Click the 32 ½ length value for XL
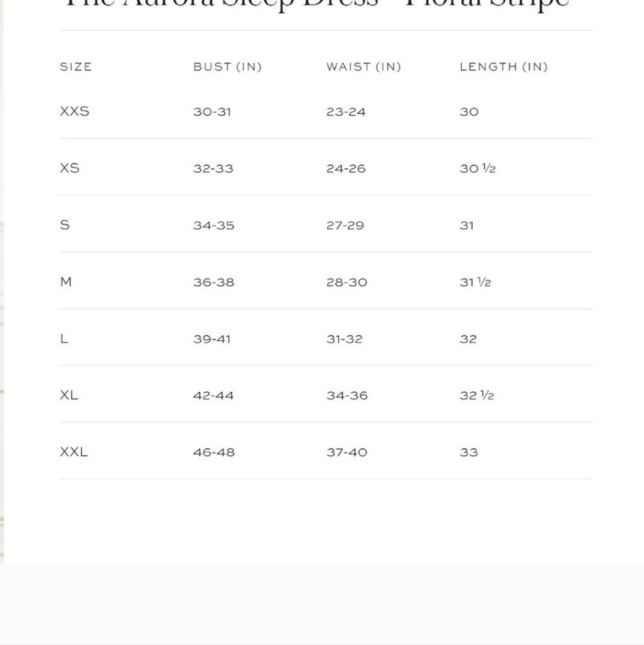The width and height of the screenshot is (644, 645). (x=477, y=395)
